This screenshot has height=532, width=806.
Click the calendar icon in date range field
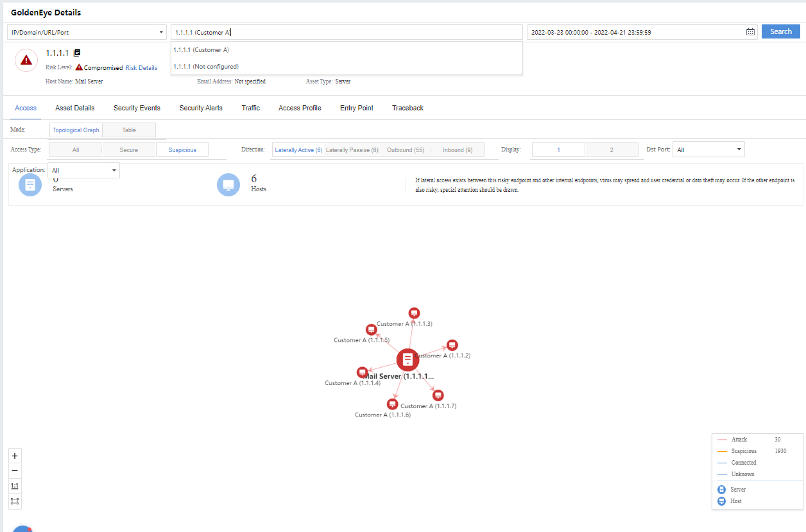pos(750,32)
